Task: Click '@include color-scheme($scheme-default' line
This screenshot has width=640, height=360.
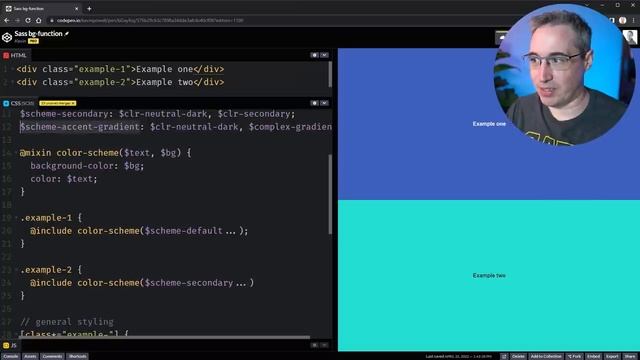Action: pyautogui.click(x=139, y=231)
